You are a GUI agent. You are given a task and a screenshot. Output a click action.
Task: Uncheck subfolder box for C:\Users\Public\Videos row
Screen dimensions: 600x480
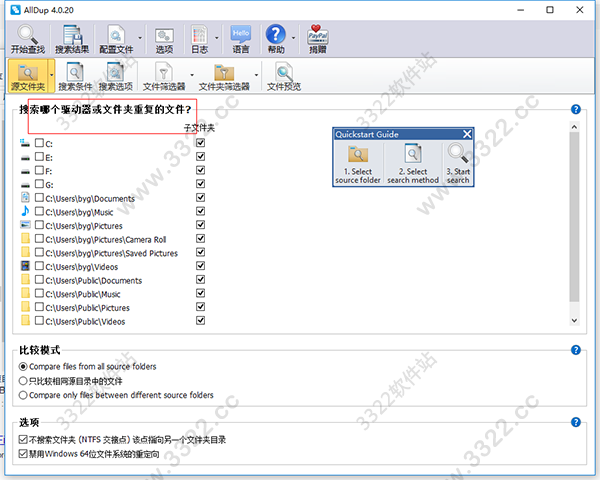[201, 320]
